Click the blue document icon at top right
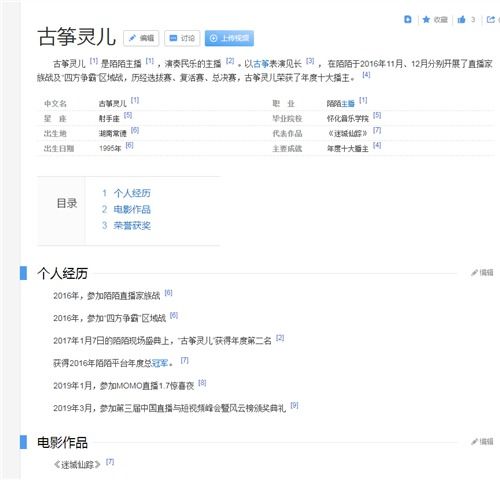This screenshot has height=480, width=500. click(x=407, y=19)
